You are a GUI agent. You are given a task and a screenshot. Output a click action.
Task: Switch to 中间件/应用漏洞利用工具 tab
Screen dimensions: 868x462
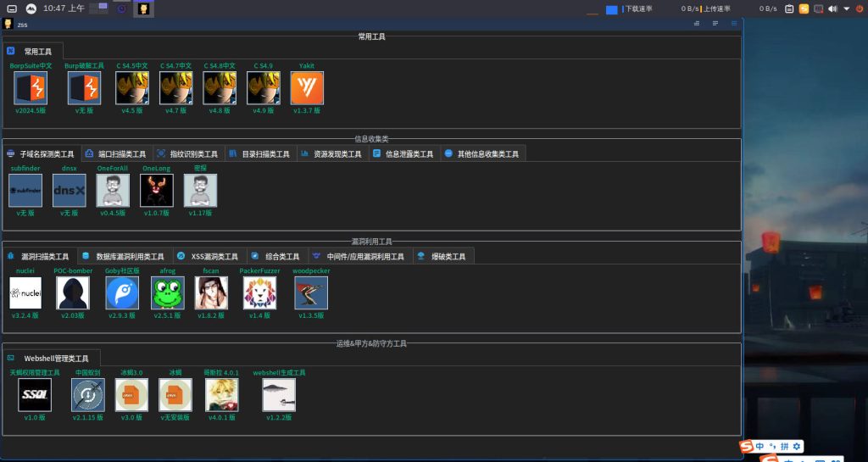coord(360,256)
